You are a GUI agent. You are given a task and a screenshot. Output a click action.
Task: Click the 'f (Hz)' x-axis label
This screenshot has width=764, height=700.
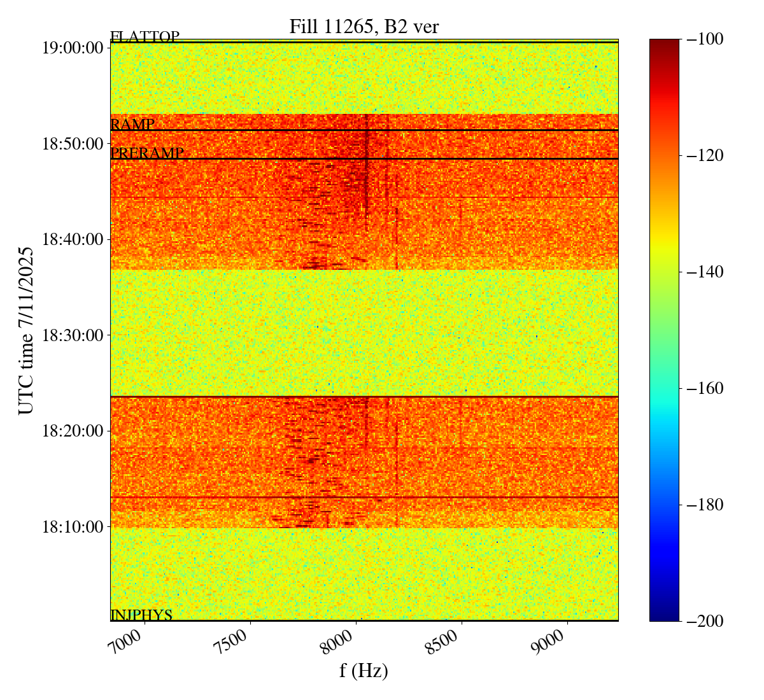[x=364, y=670]
